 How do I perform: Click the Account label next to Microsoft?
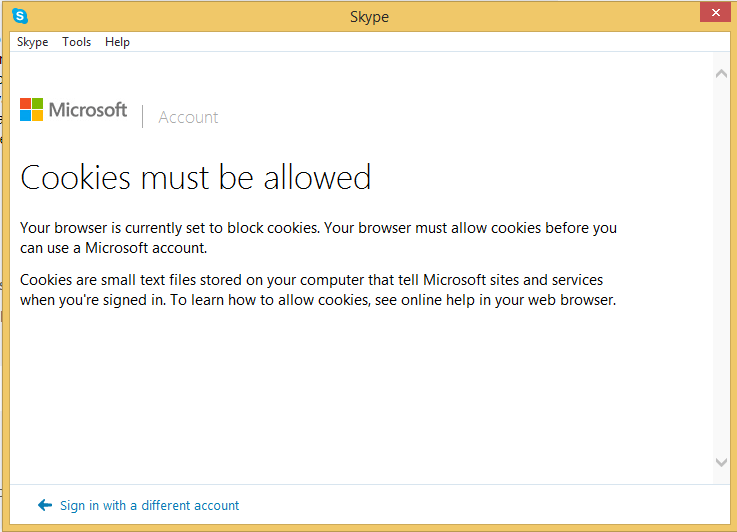pyautogui.click(x=188, y=117)
